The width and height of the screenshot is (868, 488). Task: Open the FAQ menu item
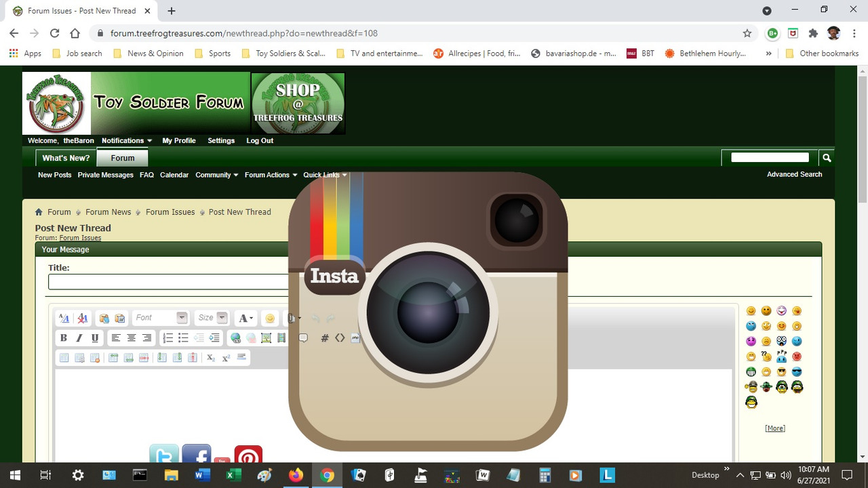pos(146,175)
